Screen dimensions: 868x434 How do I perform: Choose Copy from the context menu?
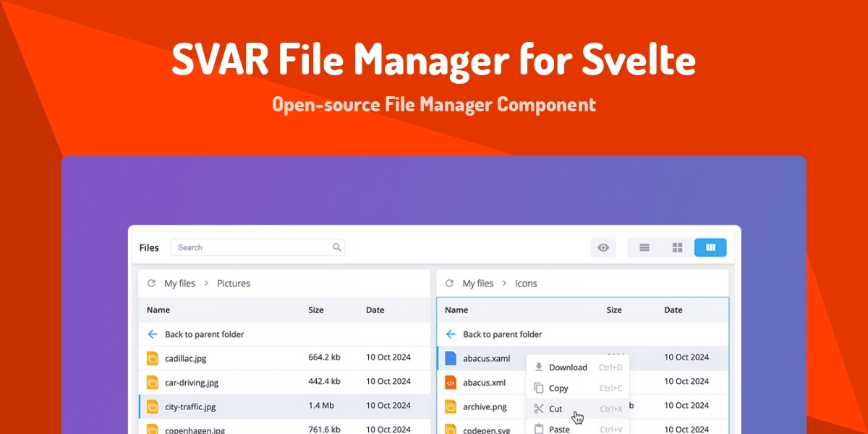557,388
